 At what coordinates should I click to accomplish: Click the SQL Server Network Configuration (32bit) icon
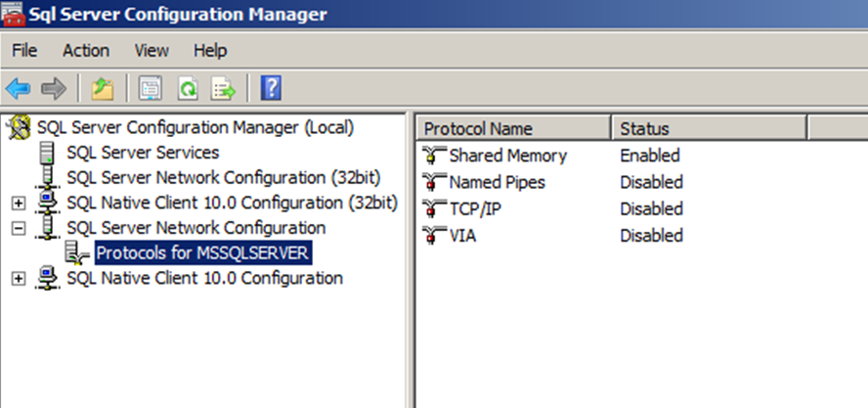[48, 177]
